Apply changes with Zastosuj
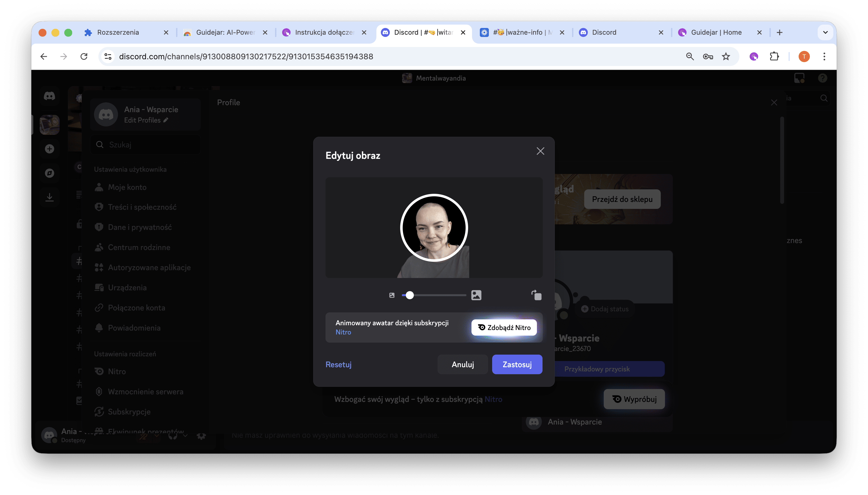868x495 pixels. [517, 364]
